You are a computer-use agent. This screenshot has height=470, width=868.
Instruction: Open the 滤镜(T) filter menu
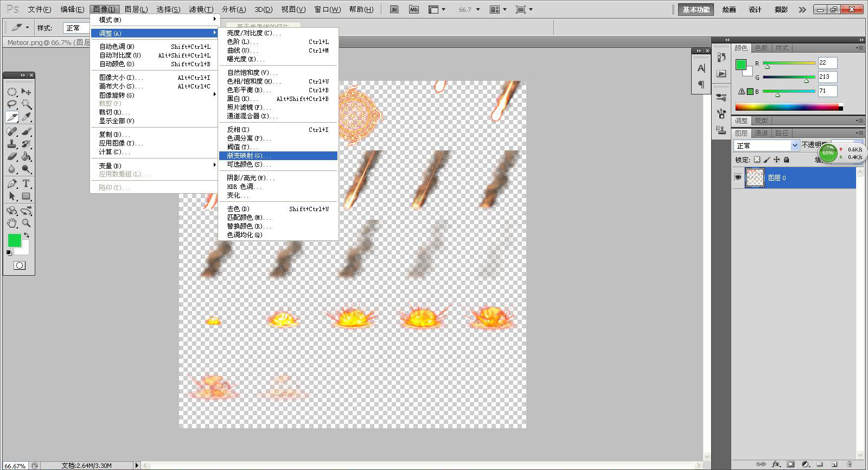(201, 9)
